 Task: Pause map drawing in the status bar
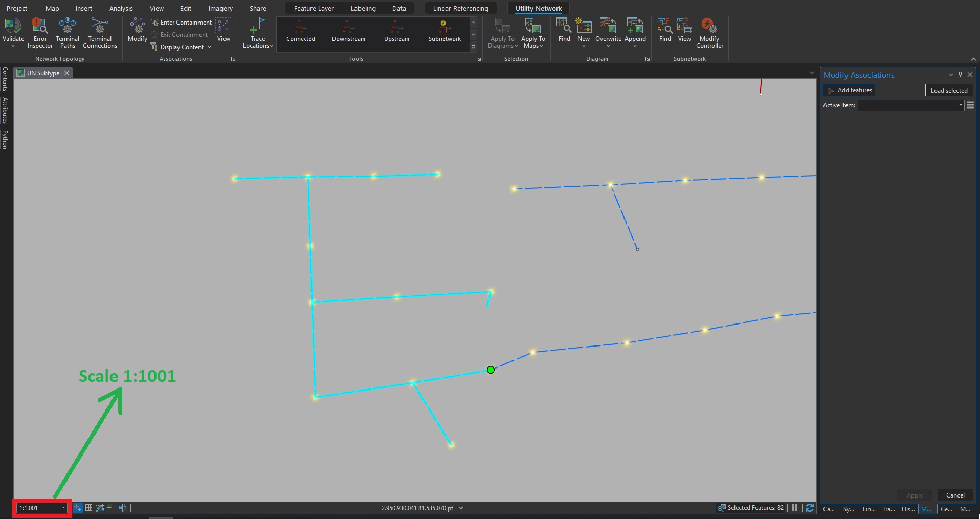coord(793,508)
